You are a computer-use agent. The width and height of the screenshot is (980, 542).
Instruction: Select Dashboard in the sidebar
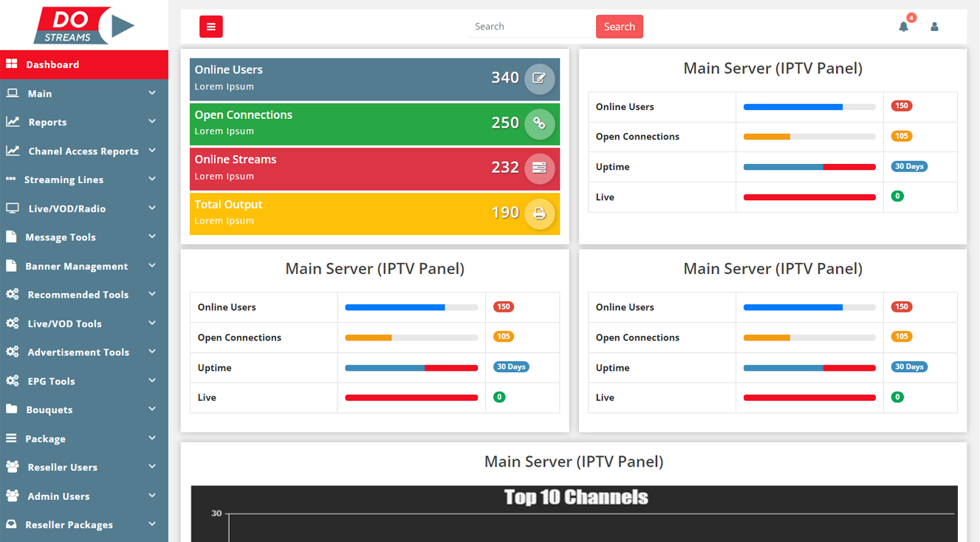[x=52, y=64]
